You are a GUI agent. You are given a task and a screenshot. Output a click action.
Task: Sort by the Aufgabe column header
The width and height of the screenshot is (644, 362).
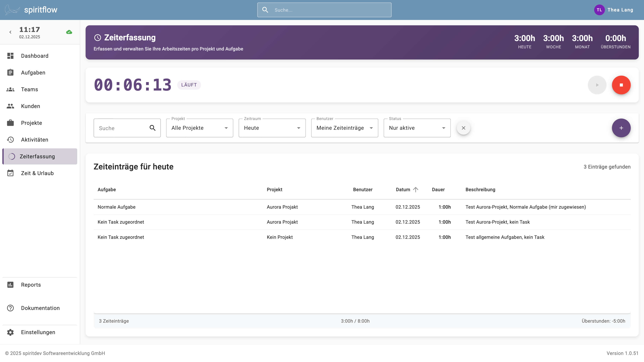pyautogui.click(x=107, y=189)
